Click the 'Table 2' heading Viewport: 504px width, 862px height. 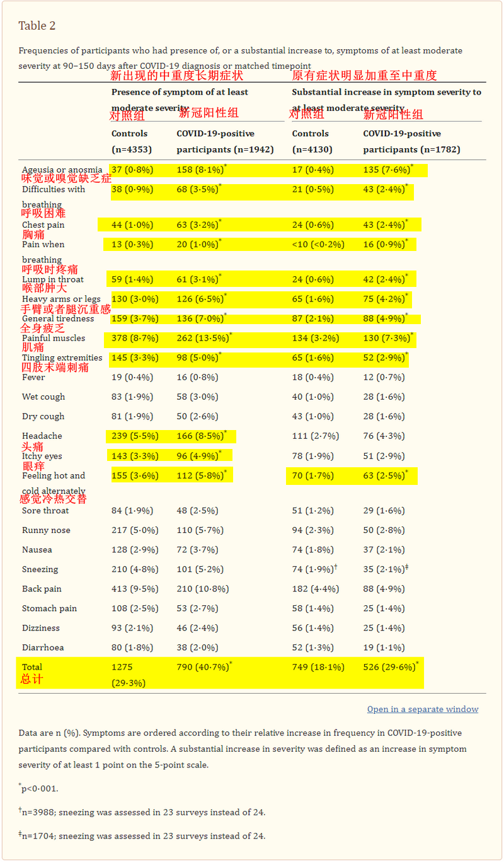point(37,26)
